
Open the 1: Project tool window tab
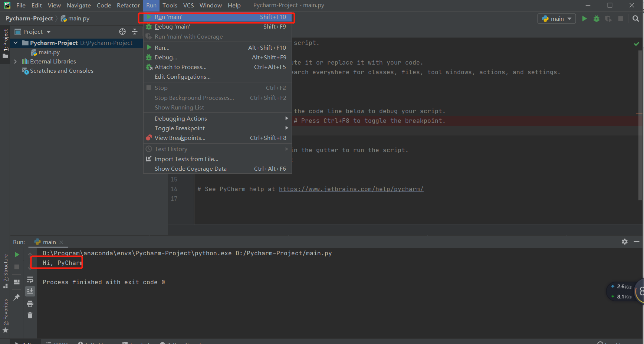pyautogui.click(x=5, y=43)
